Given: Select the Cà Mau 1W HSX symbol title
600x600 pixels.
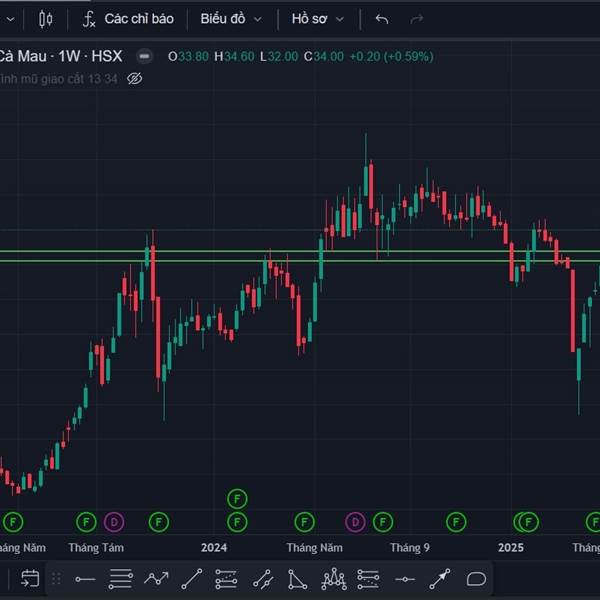Looking at the screenshot, I should pyautogui.click(x=60, y=56).
